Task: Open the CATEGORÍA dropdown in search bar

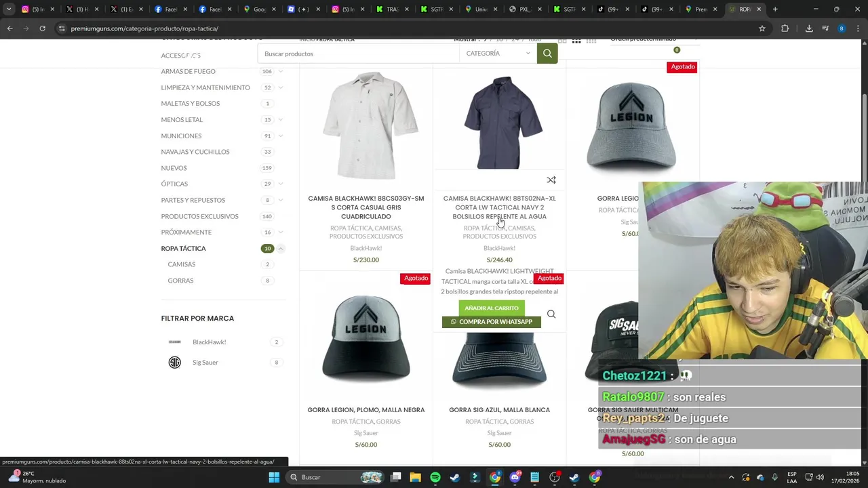Action: [x=497, y=54]
